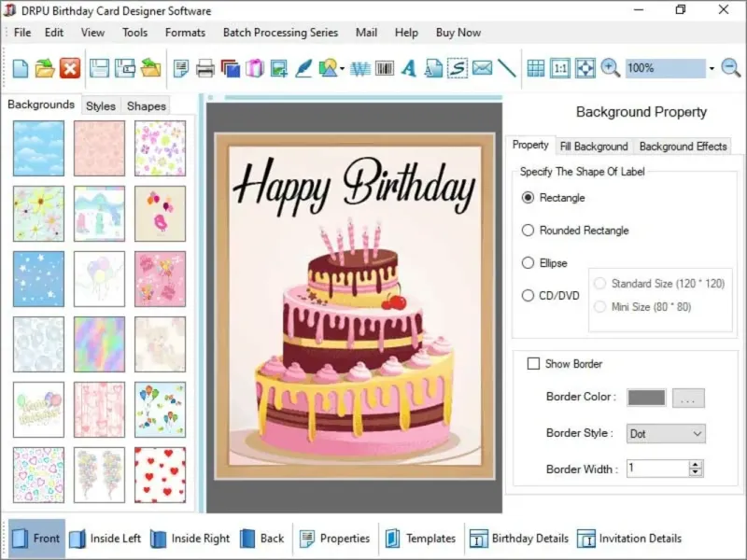Viewport: 747px width, 560px height.
Task: Open Invitation Details
Action: coord(629,539)
